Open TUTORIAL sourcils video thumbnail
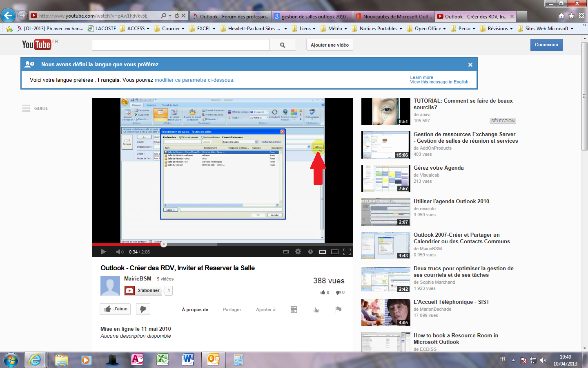This screenshot has height=368, width=588. point(386,111)
